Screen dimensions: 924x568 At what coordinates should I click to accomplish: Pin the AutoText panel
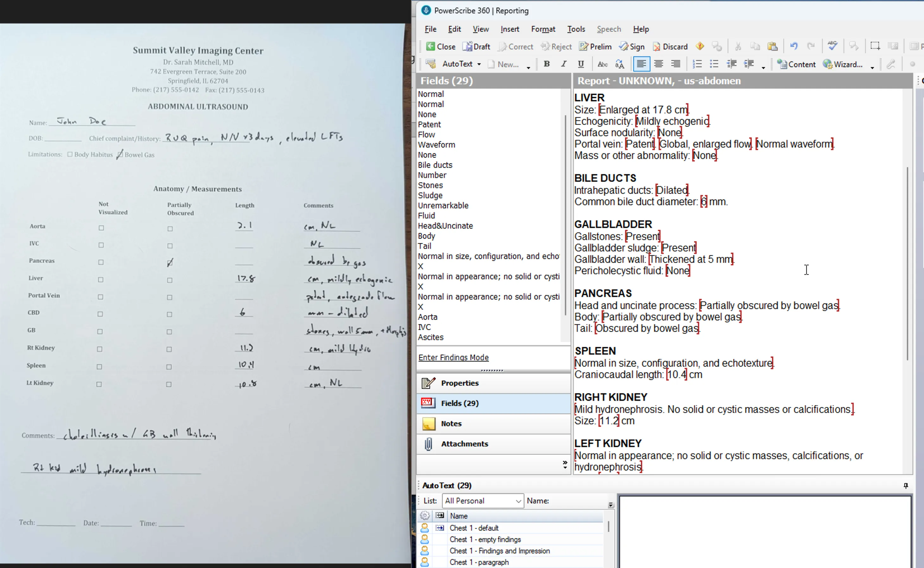(906, 485)
